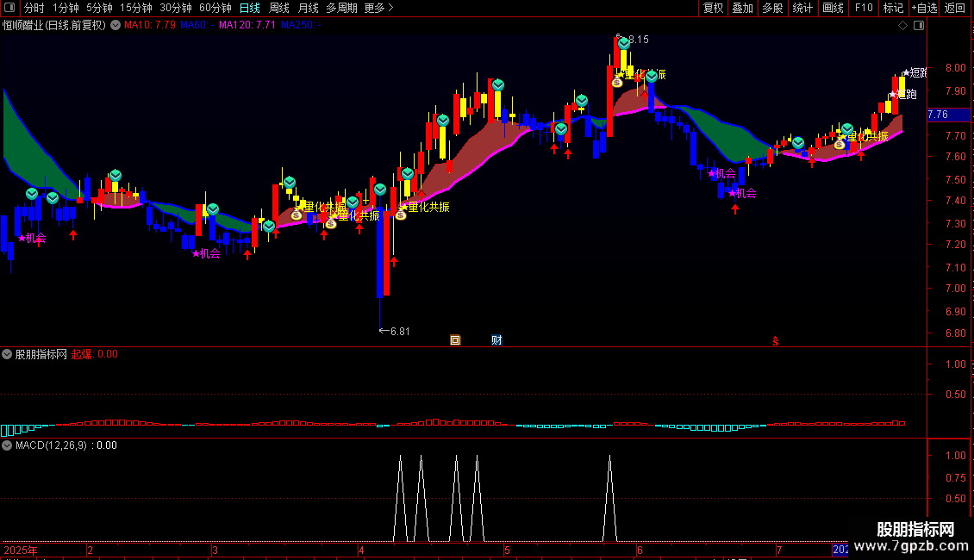Activate the 画线 drawing tool
This screenshot has width=974, height=560.
[833, 8]
